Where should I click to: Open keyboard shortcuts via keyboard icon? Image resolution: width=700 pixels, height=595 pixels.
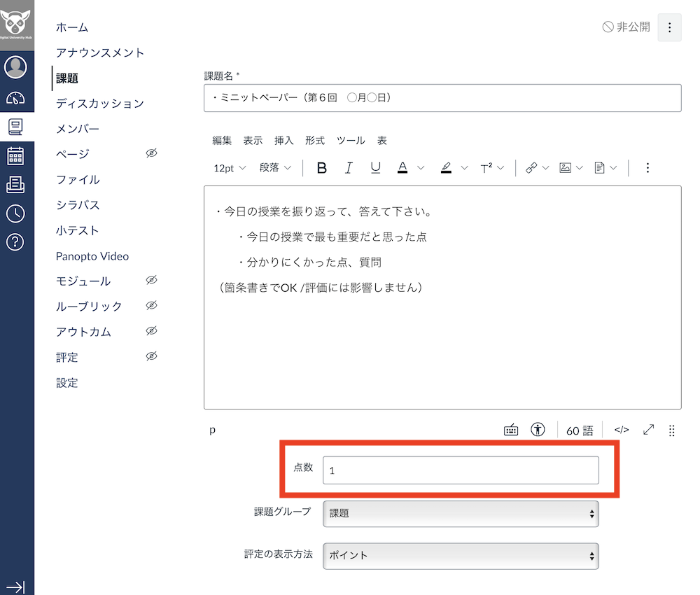511,429
